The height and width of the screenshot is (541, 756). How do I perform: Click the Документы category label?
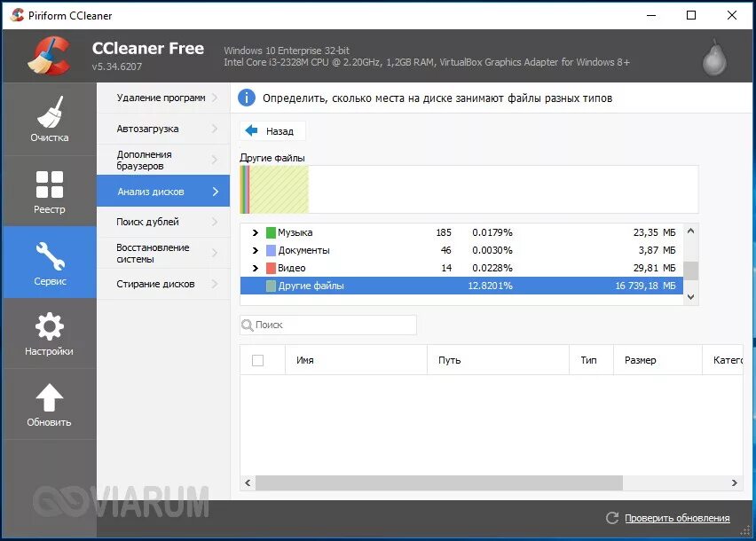[x=303, y=250]
